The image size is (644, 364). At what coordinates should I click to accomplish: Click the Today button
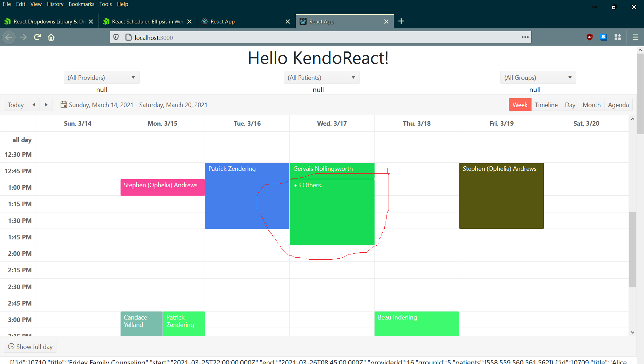coord(16,105)
